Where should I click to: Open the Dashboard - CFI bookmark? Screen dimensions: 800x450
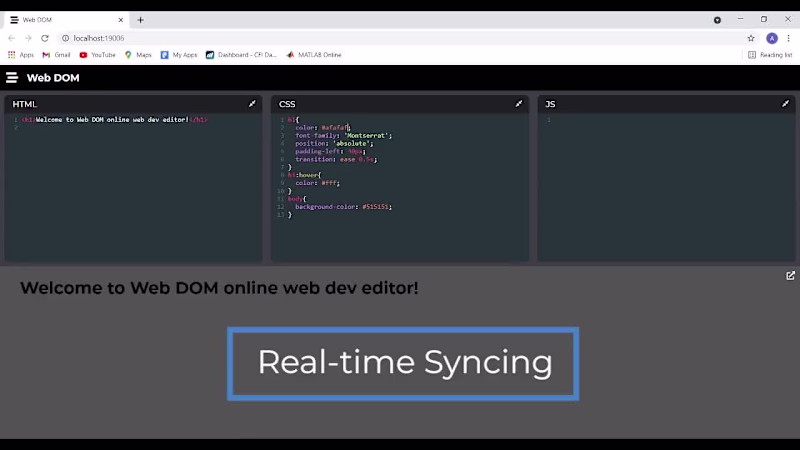(241, 55)
